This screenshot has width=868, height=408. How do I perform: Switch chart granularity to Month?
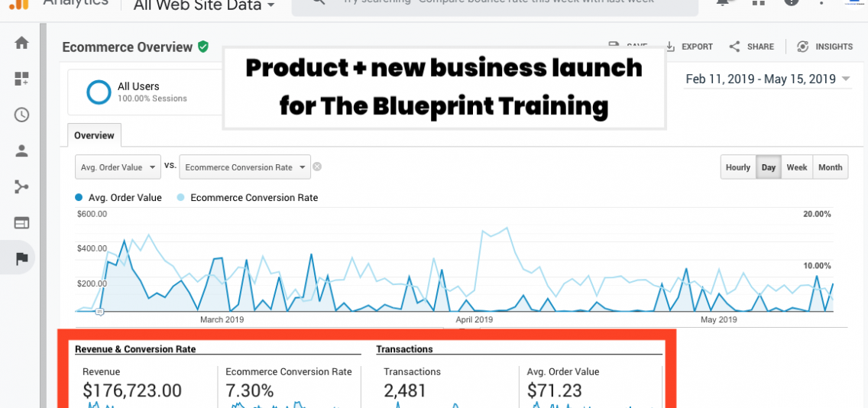[x=830, y=167]
